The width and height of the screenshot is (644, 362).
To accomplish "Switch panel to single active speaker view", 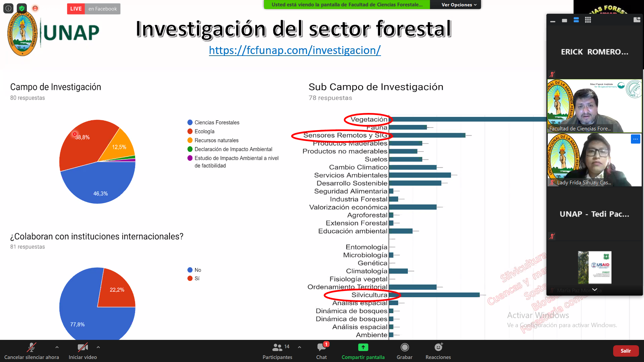I will (565, 20).
